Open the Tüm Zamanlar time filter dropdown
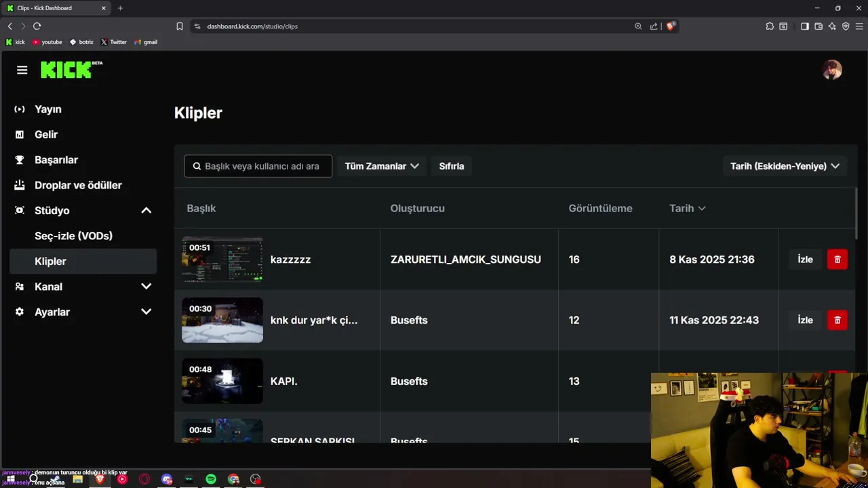The image size is (868, 488). [x=382, y=166]
